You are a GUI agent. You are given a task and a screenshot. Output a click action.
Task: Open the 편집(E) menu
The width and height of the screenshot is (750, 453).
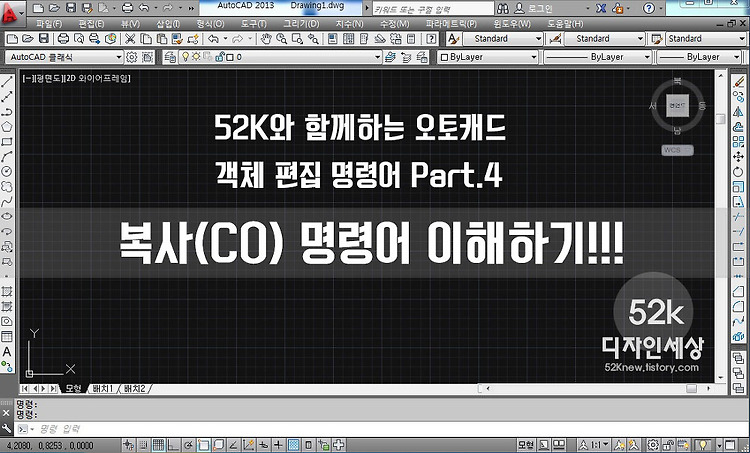pyautogui.click(x=91, y=24)
